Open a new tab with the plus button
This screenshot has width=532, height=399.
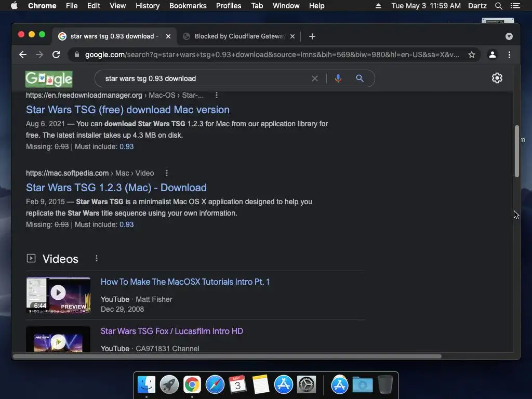(x=312, y=36)
